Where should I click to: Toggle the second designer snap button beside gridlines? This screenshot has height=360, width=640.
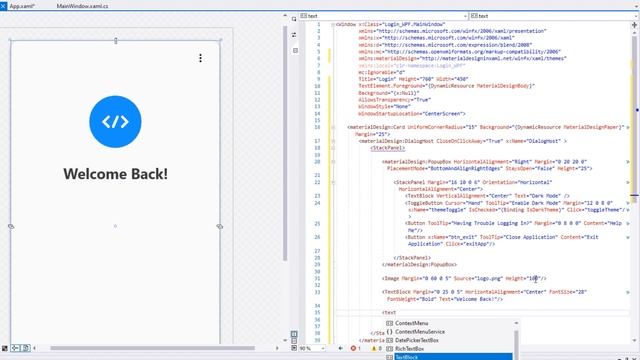tap(25, 348)
